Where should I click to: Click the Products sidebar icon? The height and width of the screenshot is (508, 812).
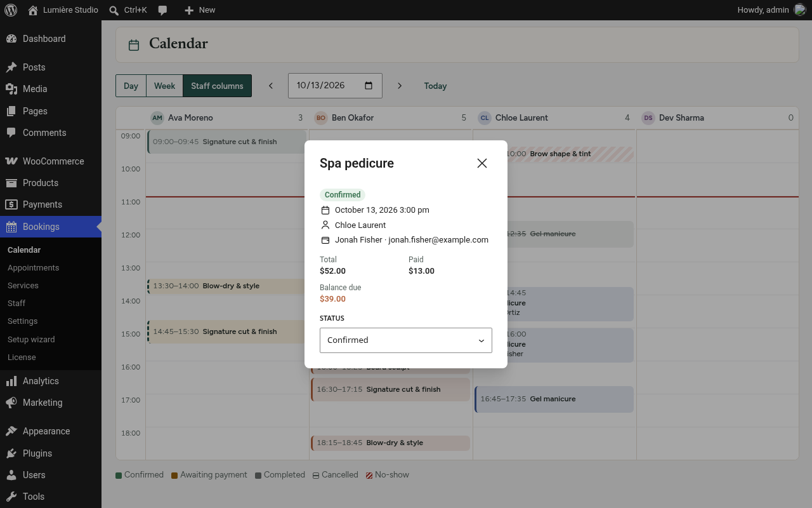(11, 183)
